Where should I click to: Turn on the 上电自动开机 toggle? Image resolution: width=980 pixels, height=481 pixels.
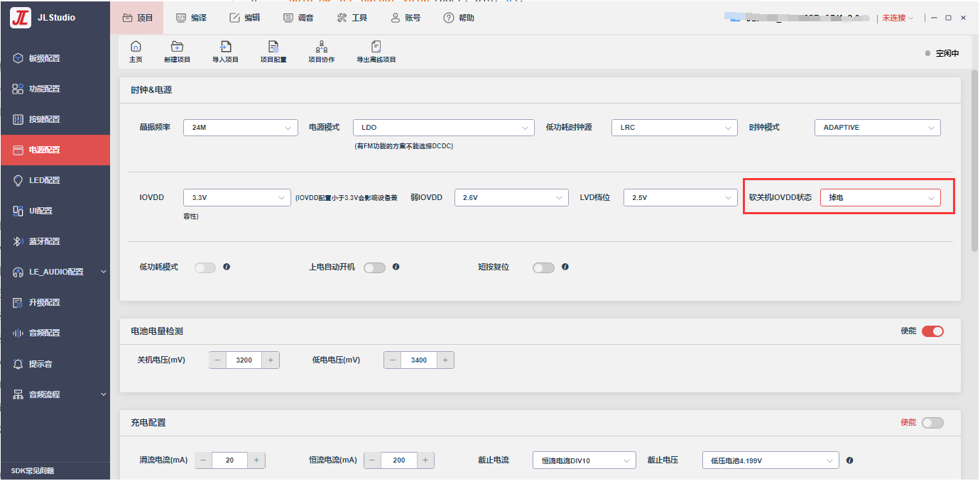point(374,267)
